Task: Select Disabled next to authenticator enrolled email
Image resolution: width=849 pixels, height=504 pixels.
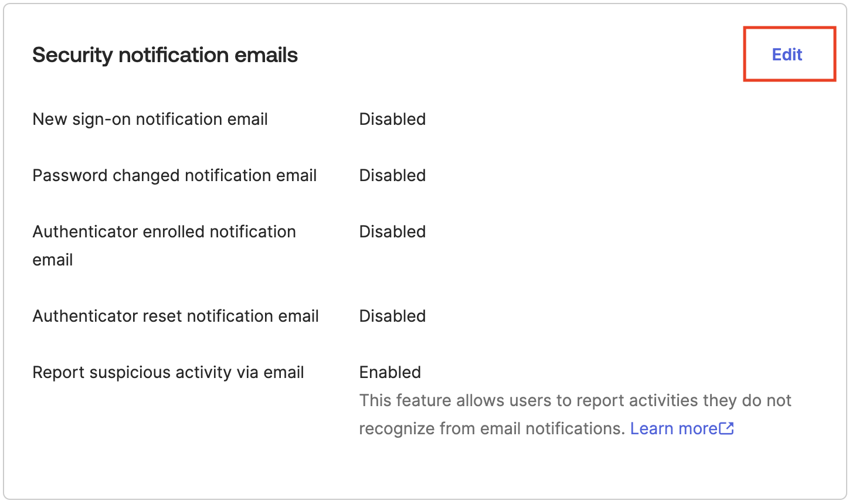Action: point(392,231)
